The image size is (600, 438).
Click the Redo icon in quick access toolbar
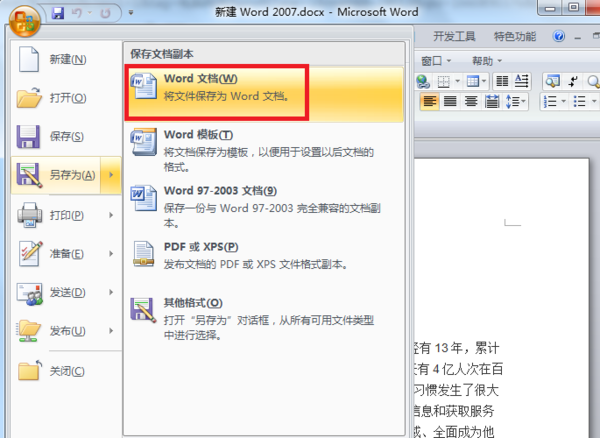(x=105, y=13)
